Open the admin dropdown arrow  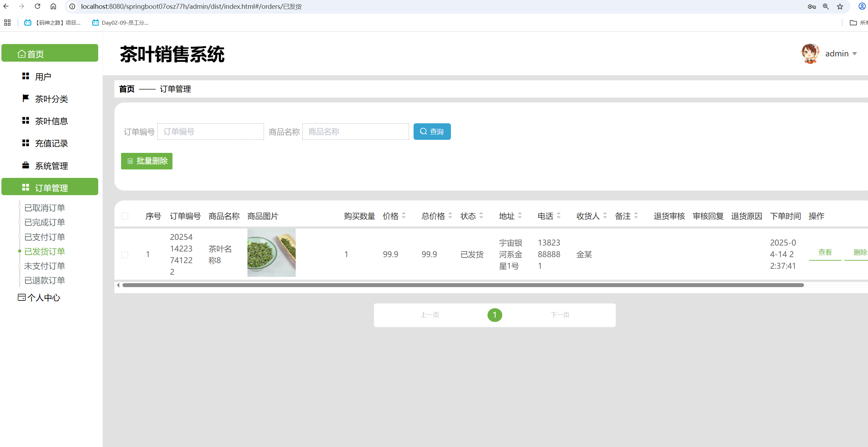click(x=855, y=54)
